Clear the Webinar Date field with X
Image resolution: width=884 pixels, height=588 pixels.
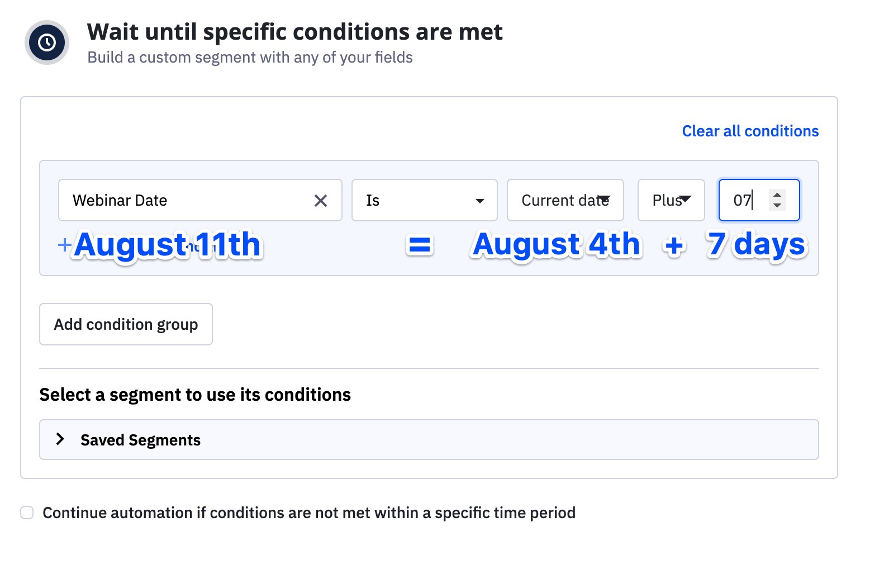(321, 201)
